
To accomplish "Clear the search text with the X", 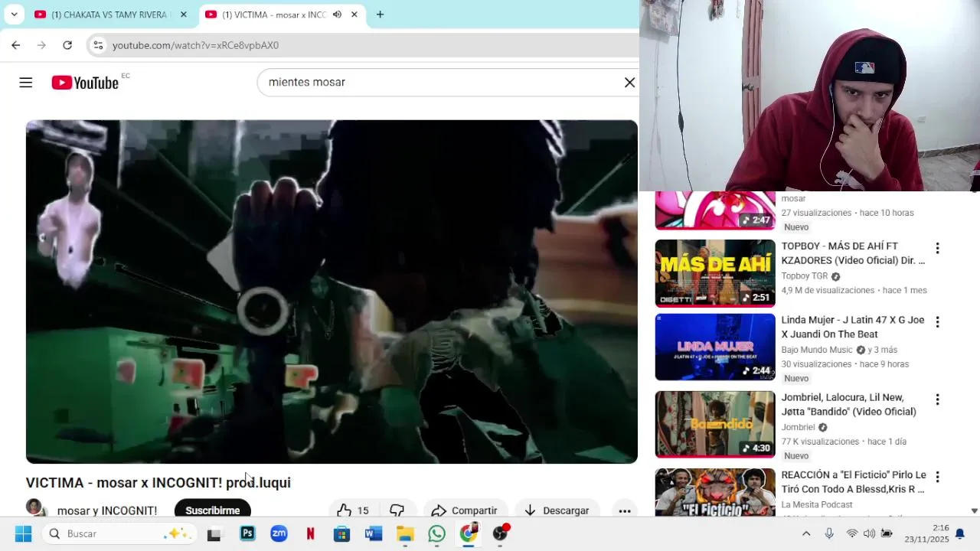I will pos(629,82).
